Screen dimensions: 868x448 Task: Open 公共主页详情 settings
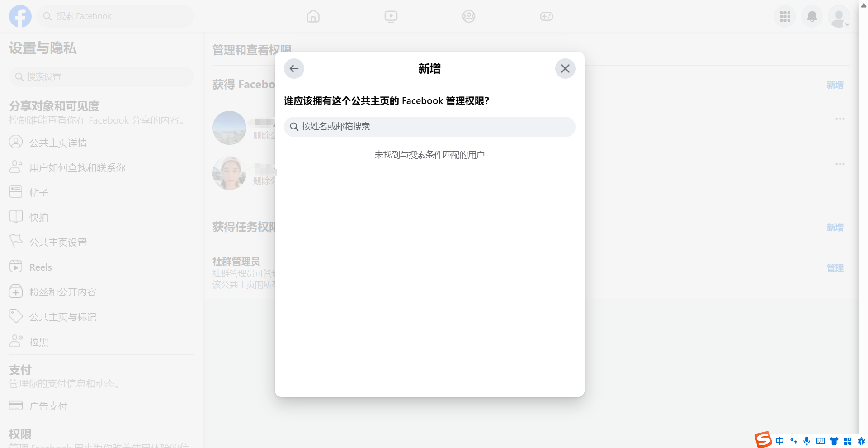[x=102, y=143]
